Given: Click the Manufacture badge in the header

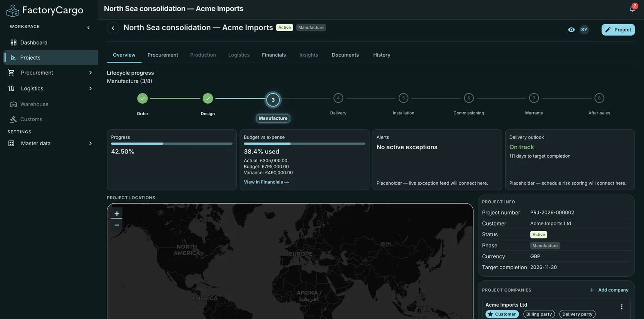Looking at the screenshot, I should [311, 27].
